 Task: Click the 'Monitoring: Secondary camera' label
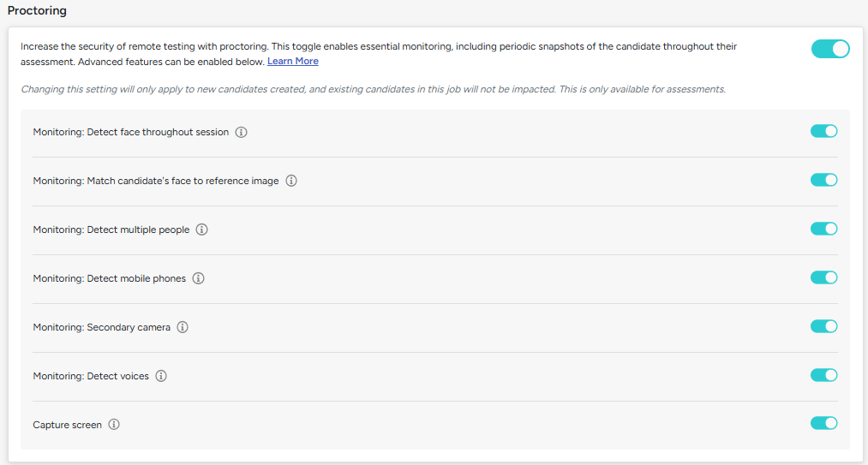102,327
